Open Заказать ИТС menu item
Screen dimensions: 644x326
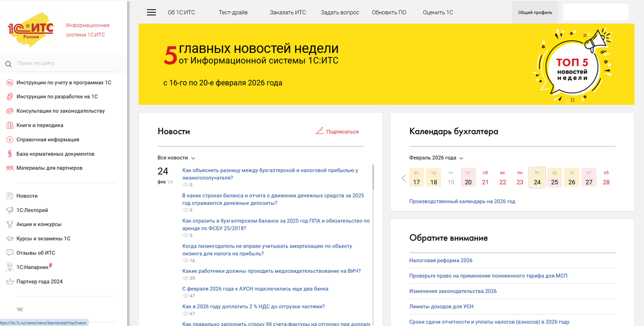point(288,12)
